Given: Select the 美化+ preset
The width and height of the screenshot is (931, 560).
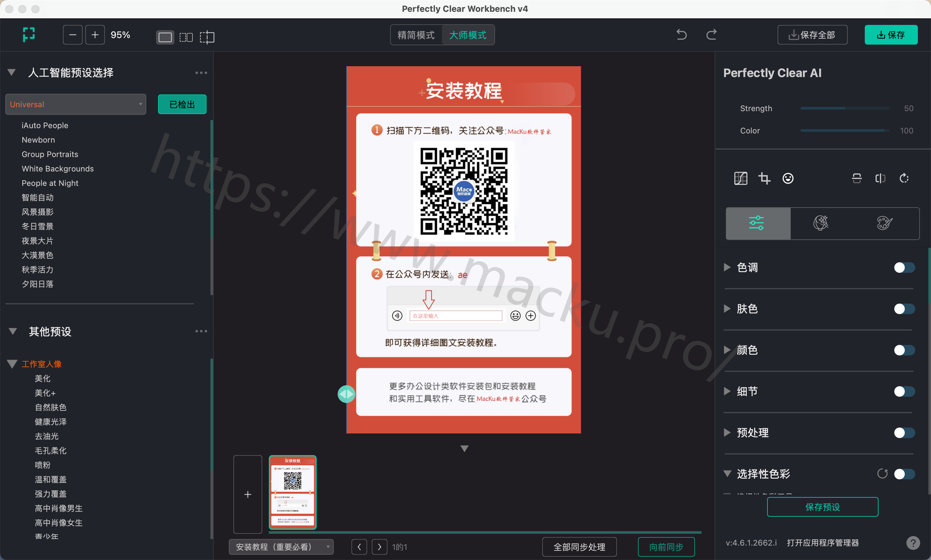Looking at the screenshot, I should point(45,393).
